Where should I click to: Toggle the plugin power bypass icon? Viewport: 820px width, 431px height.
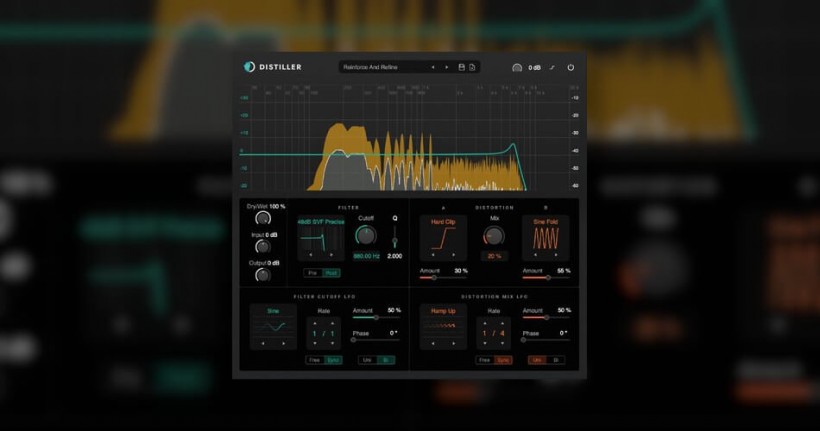(x=570, y=67)
